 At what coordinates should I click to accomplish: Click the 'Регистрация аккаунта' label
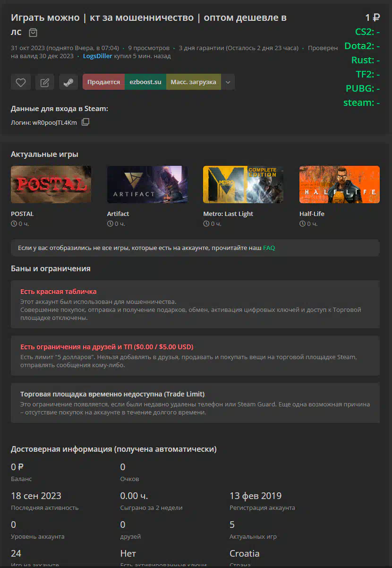click(x=262, y=508)
